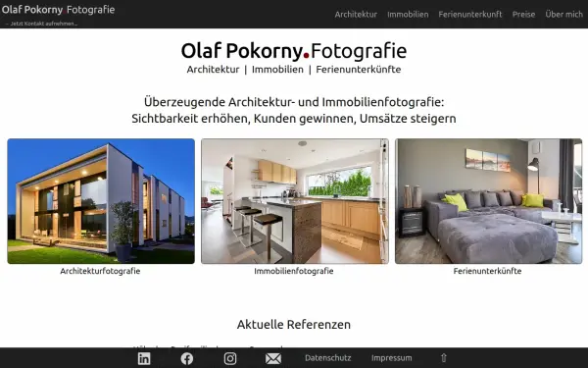
Task: Open the living room sofa photo
Action: tap(488, 201)
